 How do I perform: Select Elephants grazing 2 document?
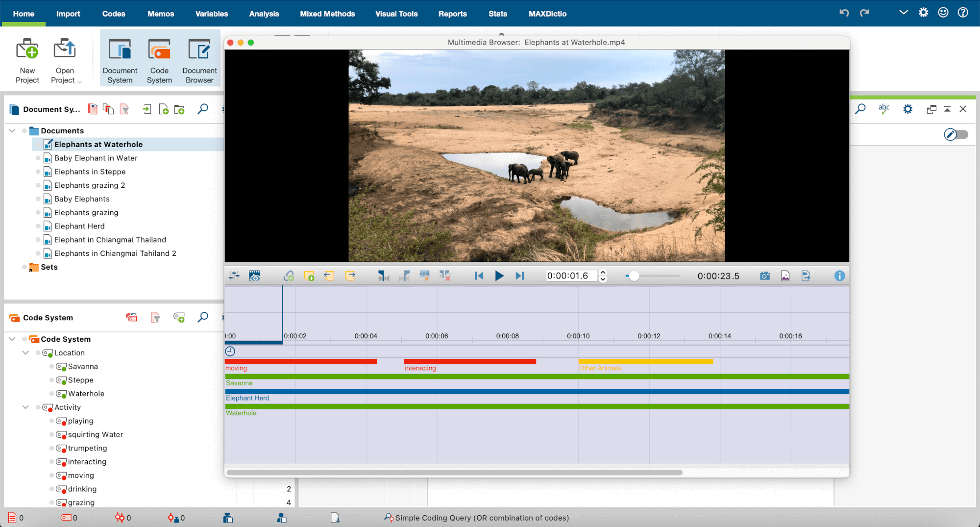(90, 185)
